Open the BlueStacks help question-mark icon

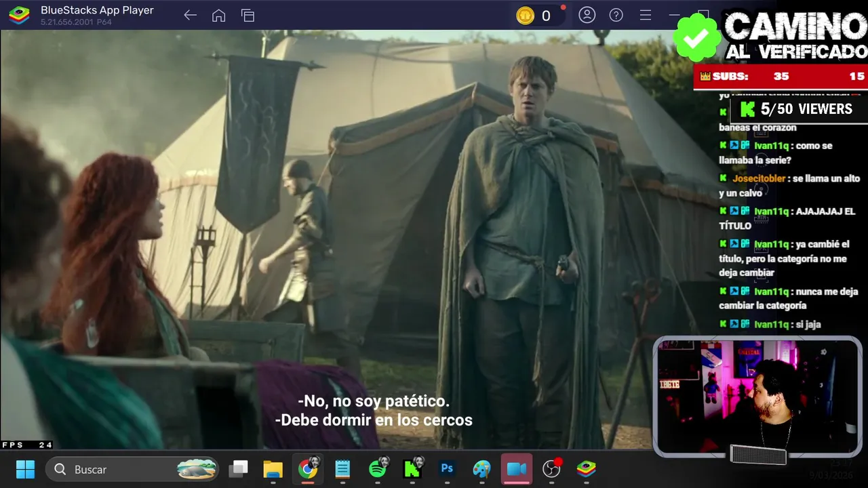(x=616, y=15)
